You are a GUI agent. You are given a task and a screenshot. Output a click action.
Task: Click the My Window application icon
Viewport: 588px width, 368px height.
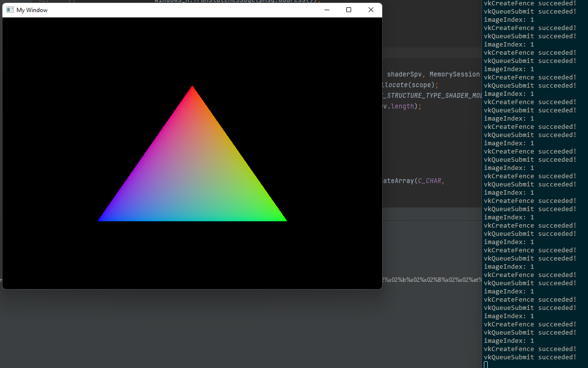tap(10, 10)
